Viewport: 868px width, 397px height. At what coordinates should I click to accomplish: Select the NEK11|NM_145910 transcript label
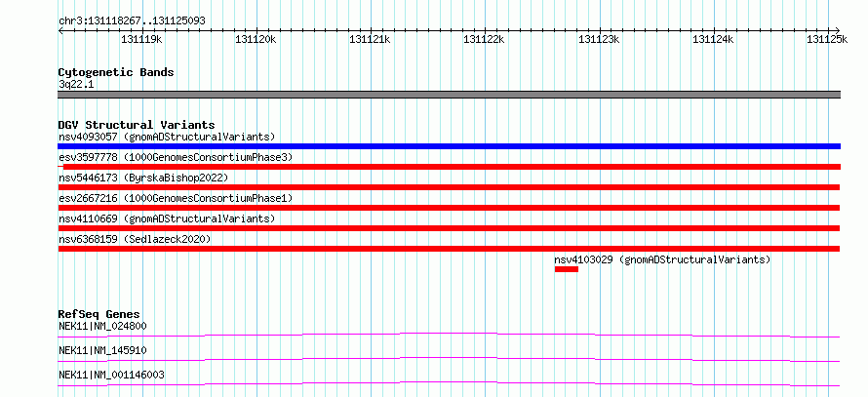click(102, 350)
